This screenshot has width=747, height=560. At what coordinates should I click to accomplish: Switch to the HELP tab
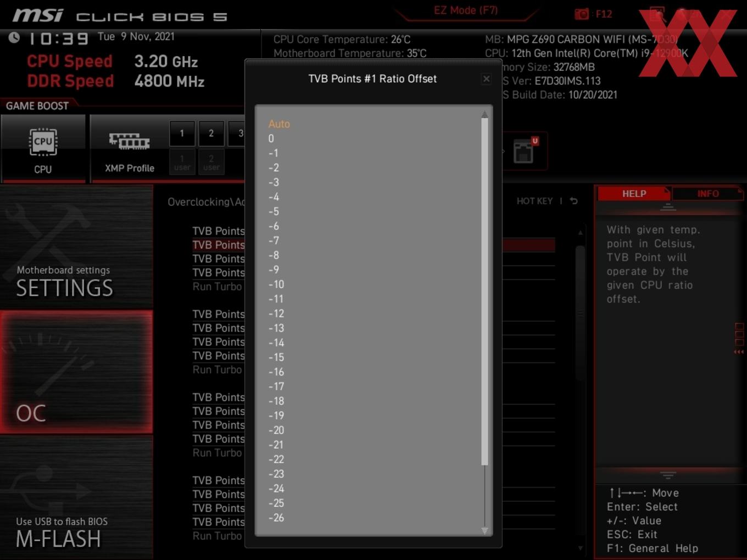point(634,193)
